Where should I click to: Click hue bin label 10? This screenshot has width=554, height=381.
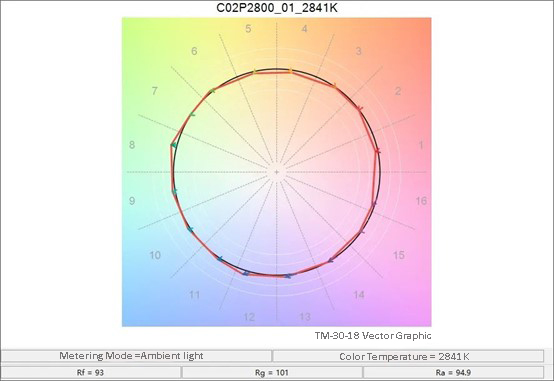[x=155, y=255]
